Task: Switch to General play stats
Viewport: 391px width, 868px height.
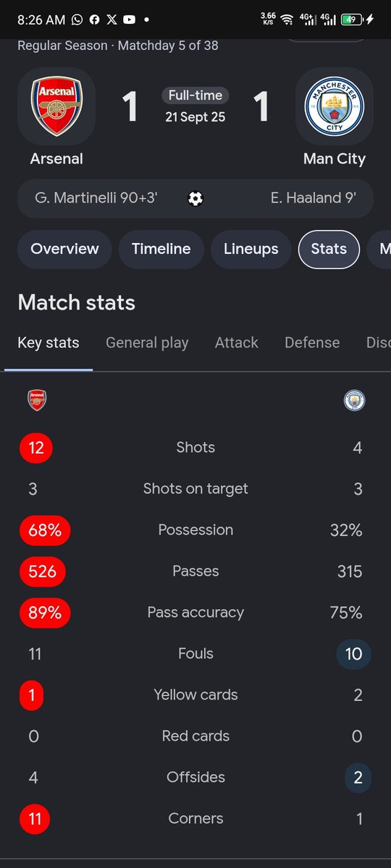Action: [147, 343]
